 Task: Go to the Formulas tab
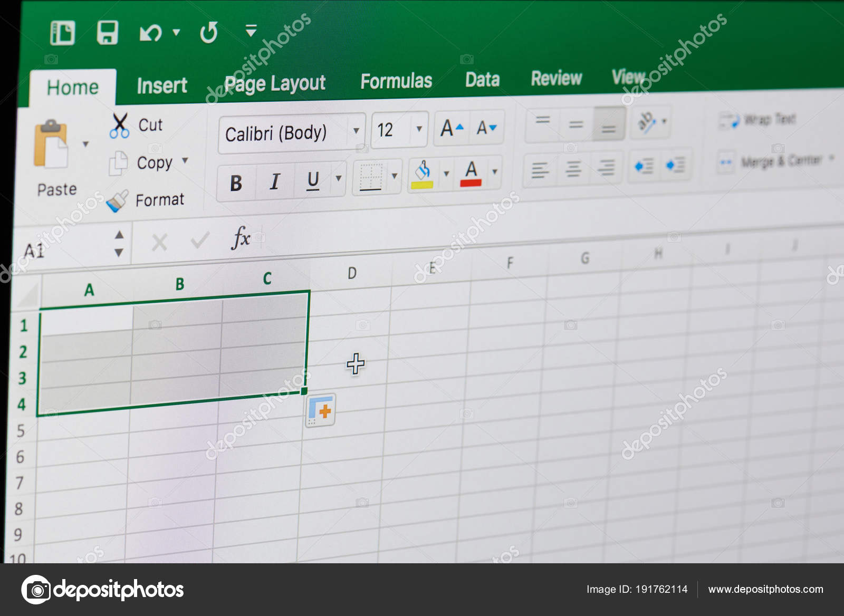pos(396,81)
